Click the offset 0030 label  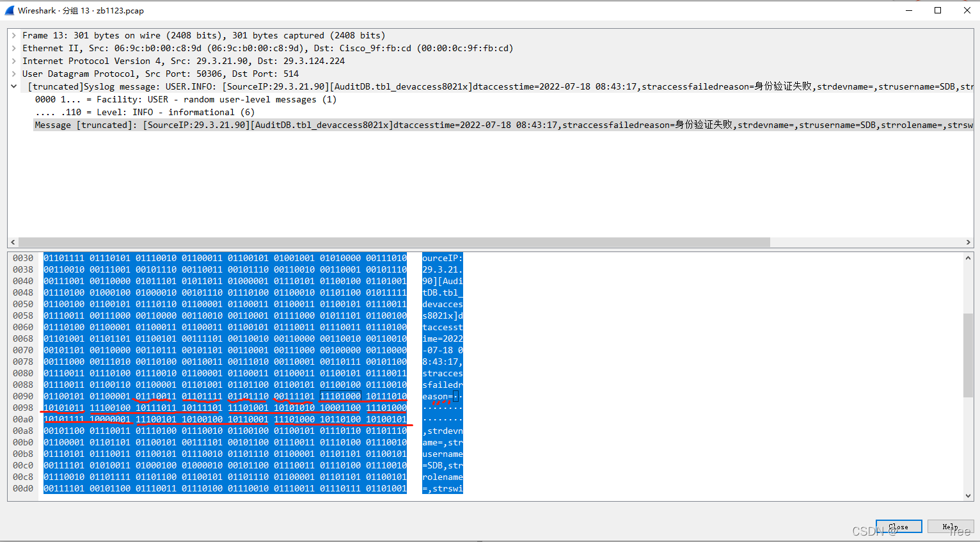[x=23, y=259]
